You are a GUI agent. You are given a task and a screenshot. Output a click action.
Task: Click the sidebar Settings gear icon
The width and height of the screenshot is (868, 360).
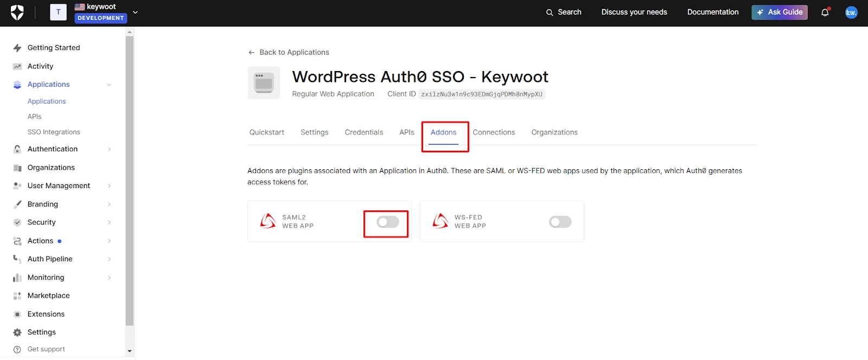pos(17,332)
